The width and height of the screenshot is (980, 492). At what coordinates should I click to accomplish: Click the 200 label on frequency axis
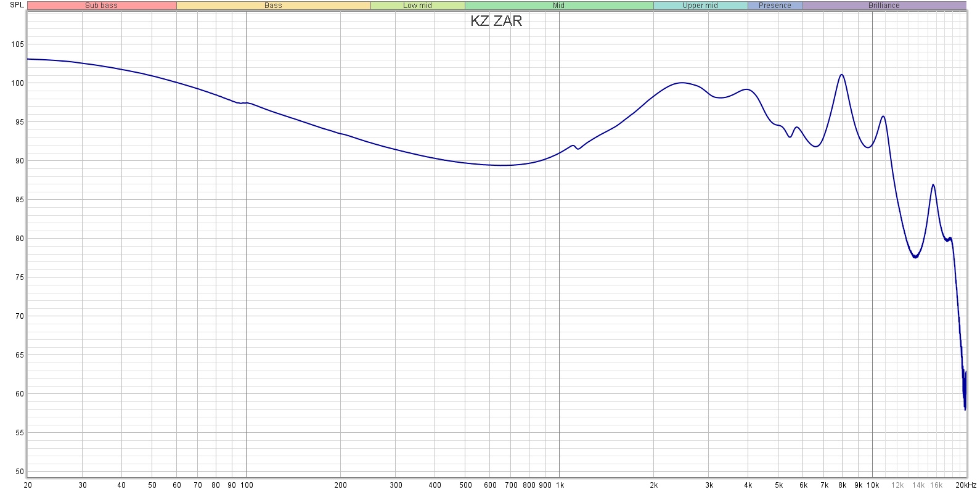(340, 485)
